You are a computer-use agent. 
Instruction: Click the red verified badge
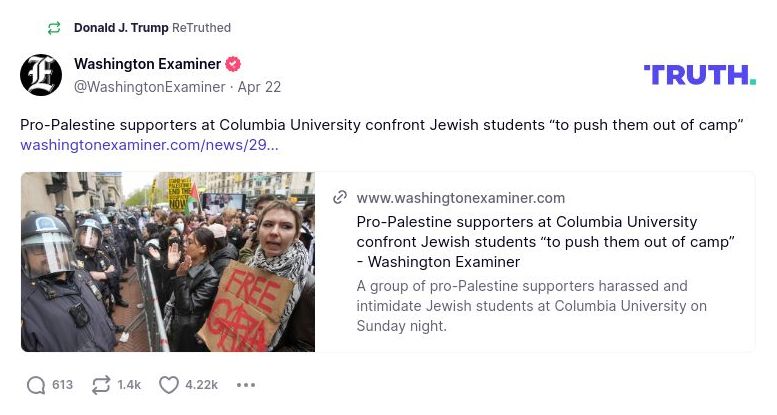click(x=233, y=64)
